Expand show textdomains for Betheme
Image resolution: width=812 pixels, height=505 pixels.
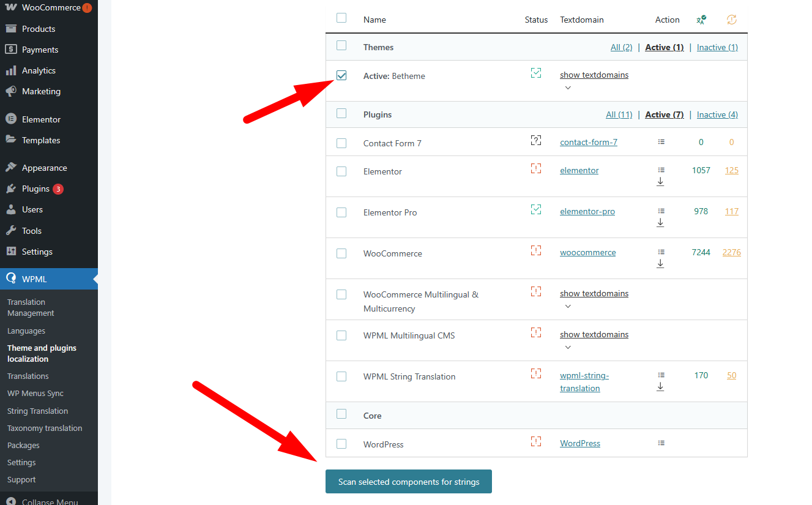tap(594, 75)
